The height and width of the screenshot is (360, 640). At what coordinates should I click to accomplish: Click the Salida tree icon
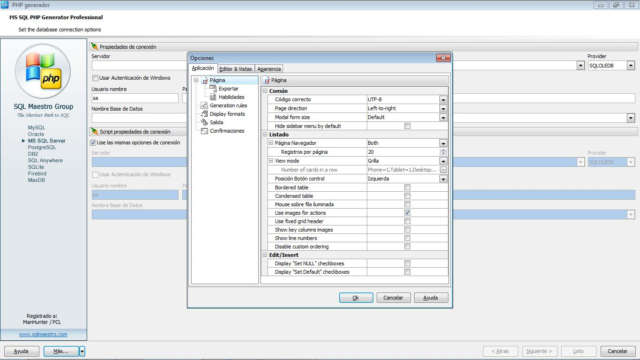(204, 122)
